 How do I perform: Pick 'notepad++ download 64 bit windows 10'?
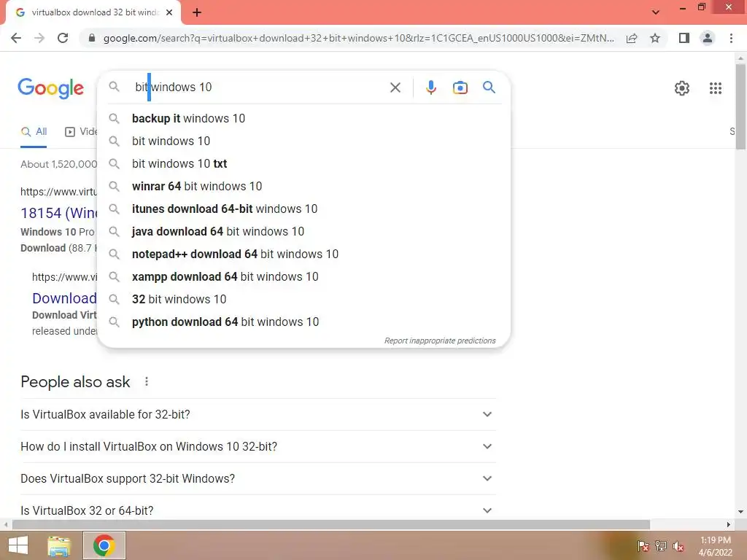pyautogui.click(x=303, y=254)
